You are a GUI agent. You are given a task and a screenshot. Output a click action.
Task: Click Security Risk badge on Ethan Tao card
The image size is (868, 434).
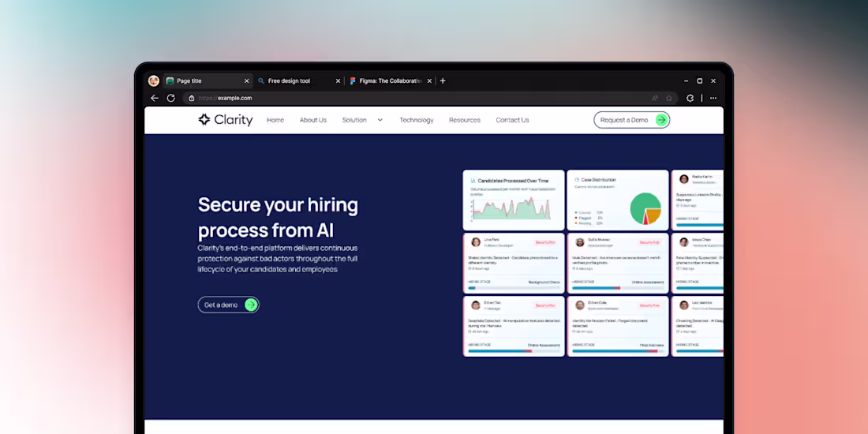544,305
